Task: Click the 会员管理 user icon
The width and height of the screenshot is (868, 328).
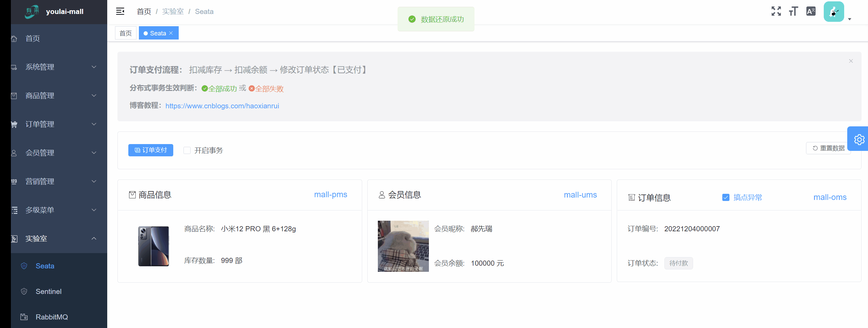Action: (x=14, y=153)
